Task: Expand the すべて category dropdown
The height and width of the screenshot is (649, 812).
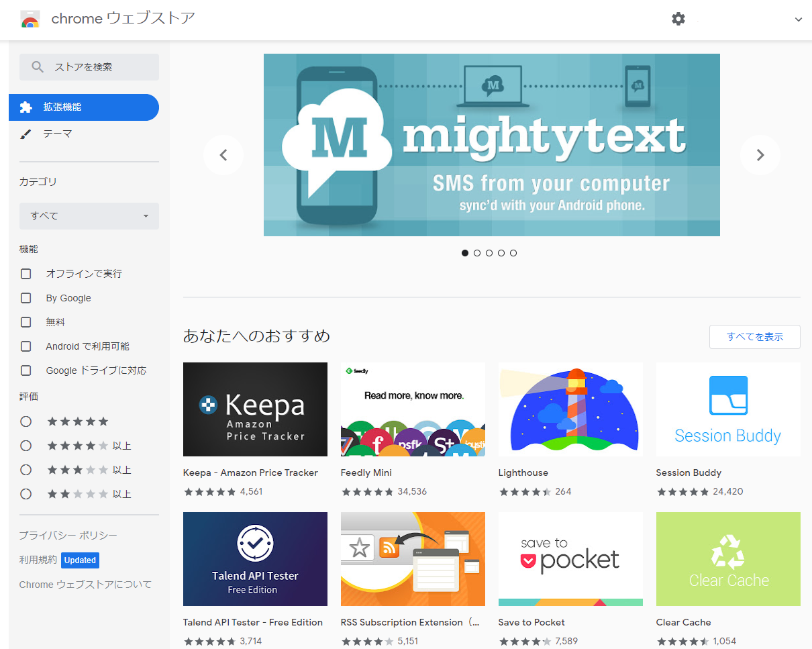Action: pos(89,216)
